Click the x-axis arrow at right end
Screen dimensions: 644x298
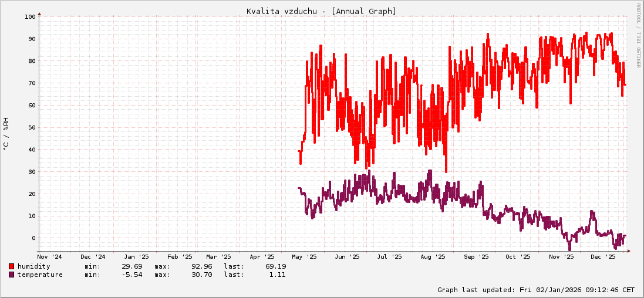pos(629,252)
